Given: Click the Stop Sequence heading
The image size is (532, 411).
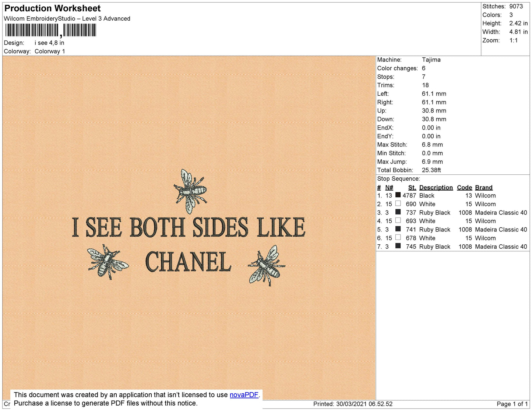Looking at the screenshot, I should [x=398, y=179].
